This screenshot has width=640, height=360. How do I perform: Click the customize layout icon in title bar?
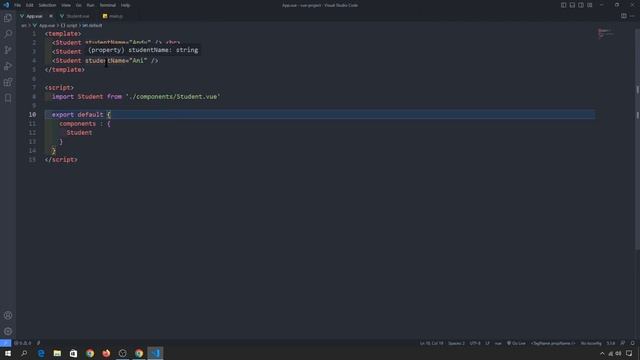point(590,5)
